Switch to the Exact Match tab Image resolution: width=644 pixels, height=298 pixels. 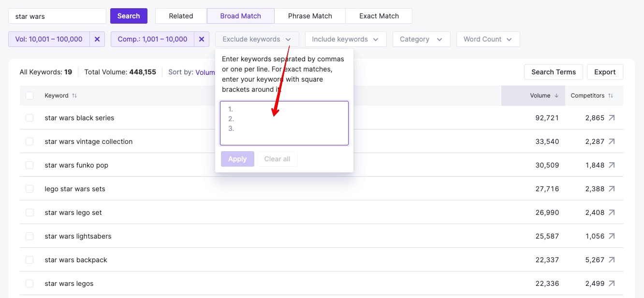(x=379, y=16)
